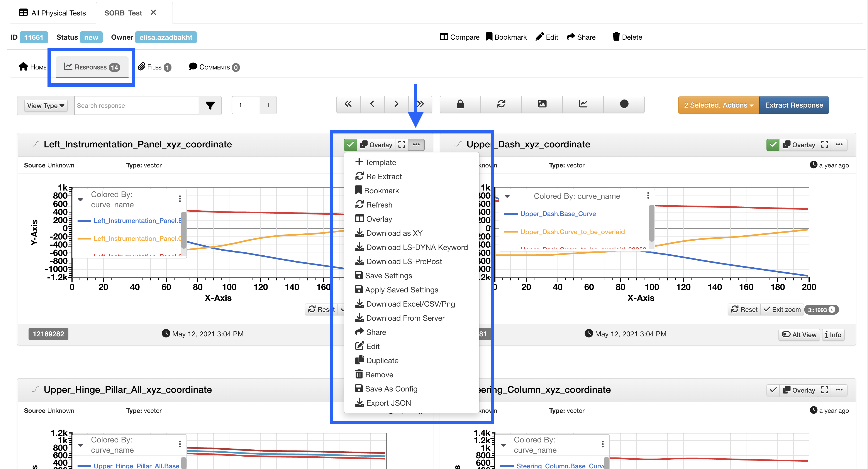This screenshot has height=469, width=868.
Task: Click the lock icon in the toolbar
Action: (x=460, y=104)
